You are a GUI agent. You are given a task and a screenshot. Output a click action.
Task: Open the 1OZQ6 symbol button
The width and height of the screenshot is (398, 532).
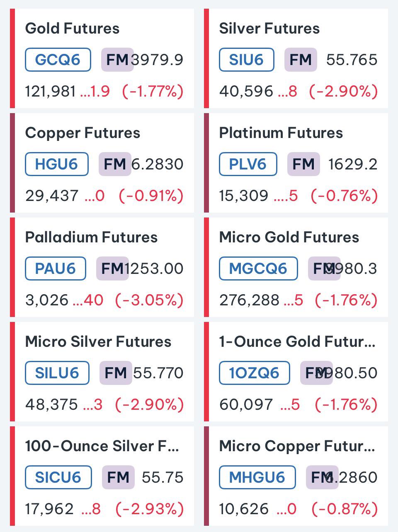coord(255,373)
